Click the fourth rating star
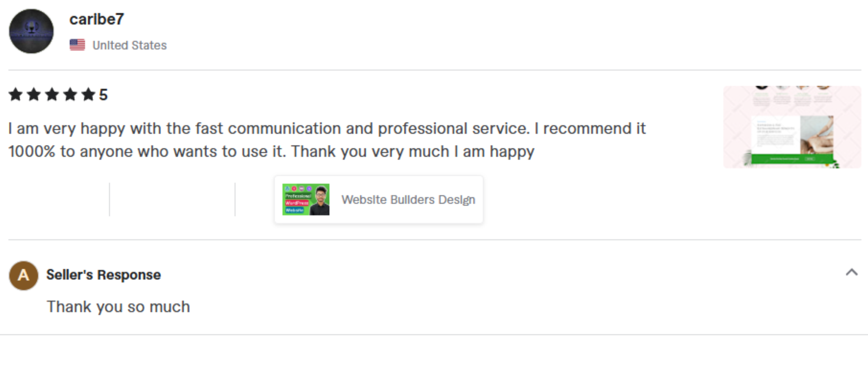The width and height of the screenshot is (868, 381). (x=70, y=95)
